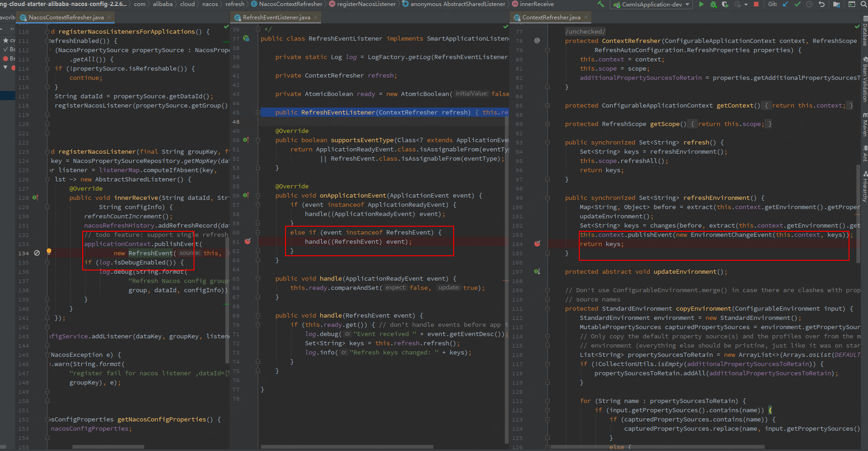Open the Bean Validation tool window
Screen dimensions: 868x451
[x=864, y=79]
